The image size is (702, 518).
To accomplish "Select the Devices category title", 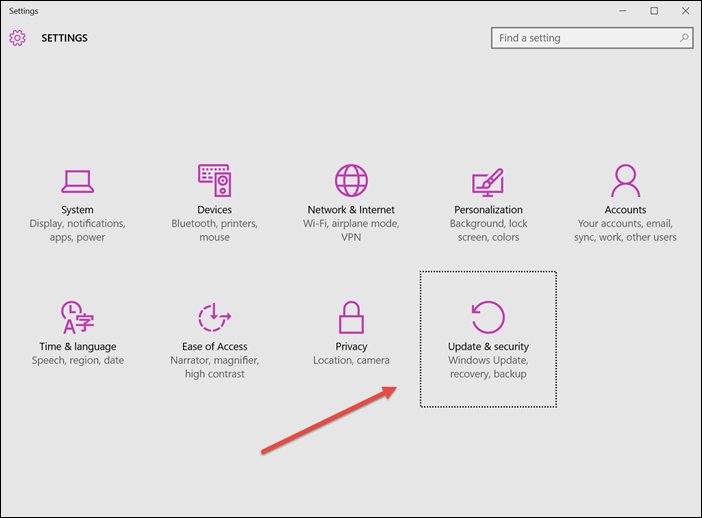I will pyautogui.click(x=214, y=210).
